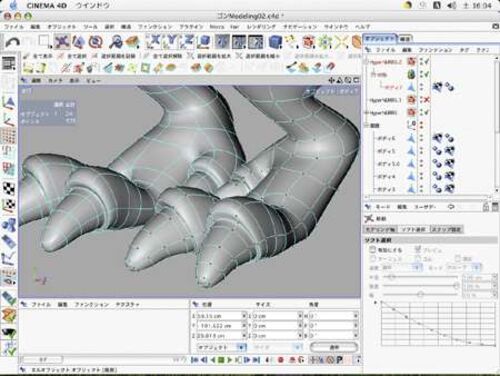Open the object mode dropdown in coordinates panel
500x376 pixels.
222,347
